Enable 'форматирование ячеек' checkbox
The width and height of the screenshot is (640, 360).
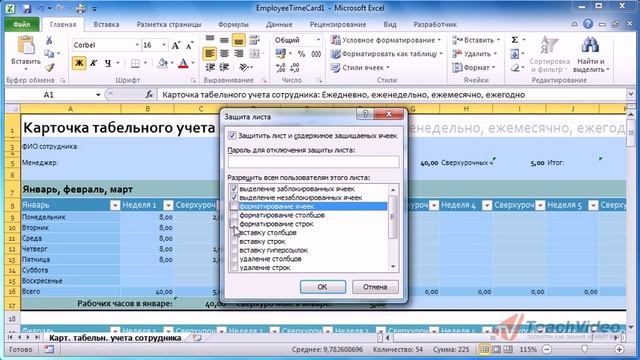pyautogui.click(x=234, y=206)
